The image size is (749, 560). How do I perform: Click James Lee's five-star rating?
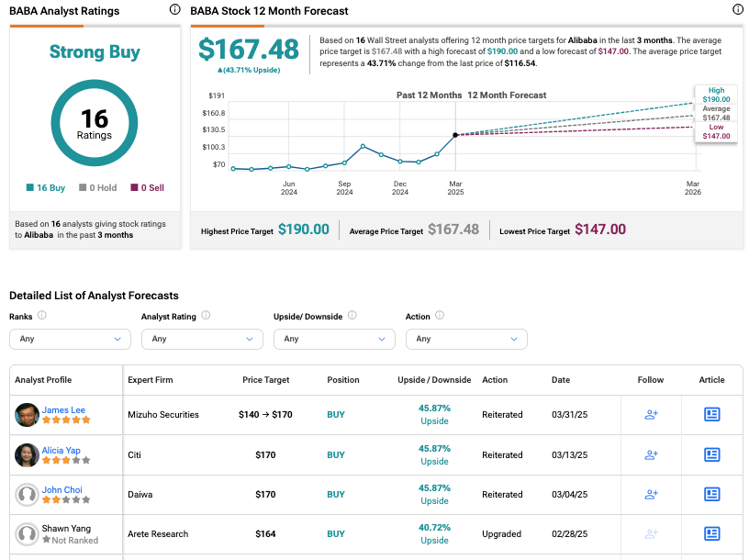(66, 420)
